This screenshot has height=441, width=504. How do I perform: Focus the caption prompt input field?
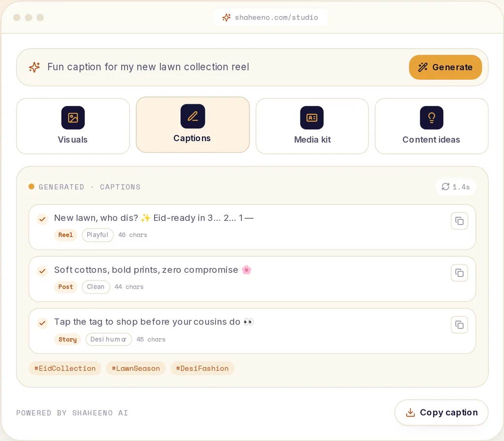[x=252, y=67]
